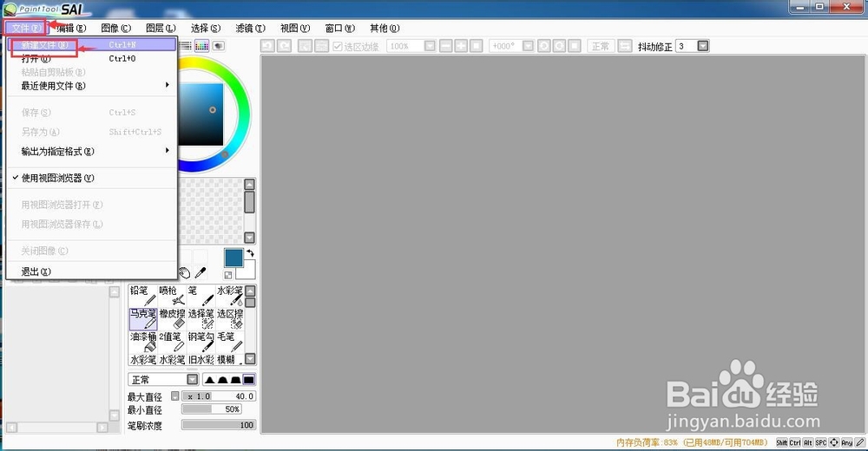Open the 视图 View menu

pos(295,29)
